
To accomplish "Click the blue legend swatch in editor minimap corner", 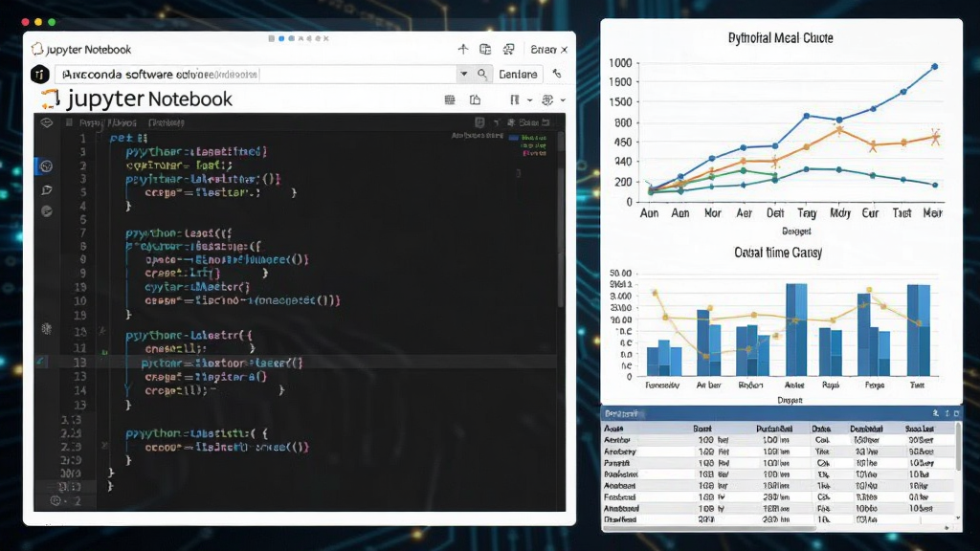I will (514, 138).
